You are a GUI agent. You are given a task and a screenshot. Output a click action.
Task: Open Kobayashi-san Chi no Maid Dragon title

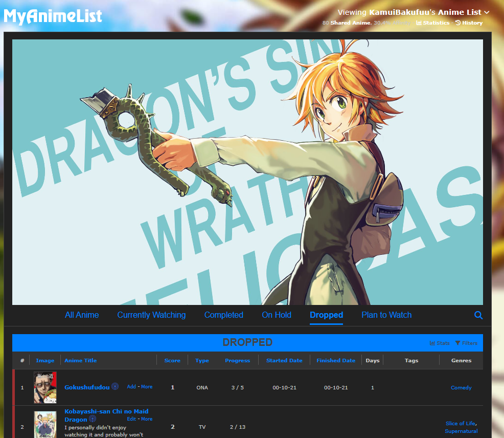(x=106, y=415)
